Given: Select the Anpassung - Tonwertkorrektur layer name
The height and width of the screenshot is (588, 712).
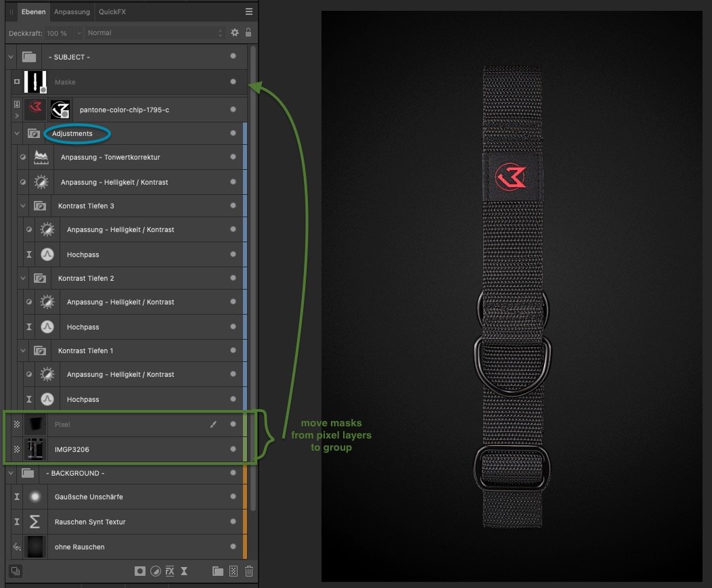Looking at the screenshot, I should pyautogui.click(x=110, y=157).
